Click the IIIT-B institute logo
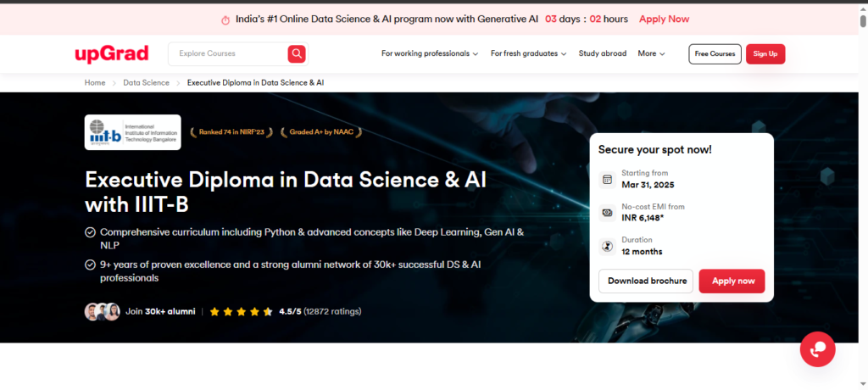Viewport: 868px width, 390px height. (x=132, y=132)
